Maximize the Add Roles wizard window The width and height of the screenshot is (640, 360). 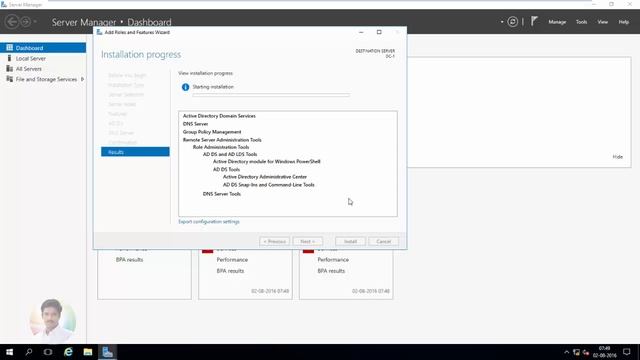pyautogui.click(x=379, y=32)
